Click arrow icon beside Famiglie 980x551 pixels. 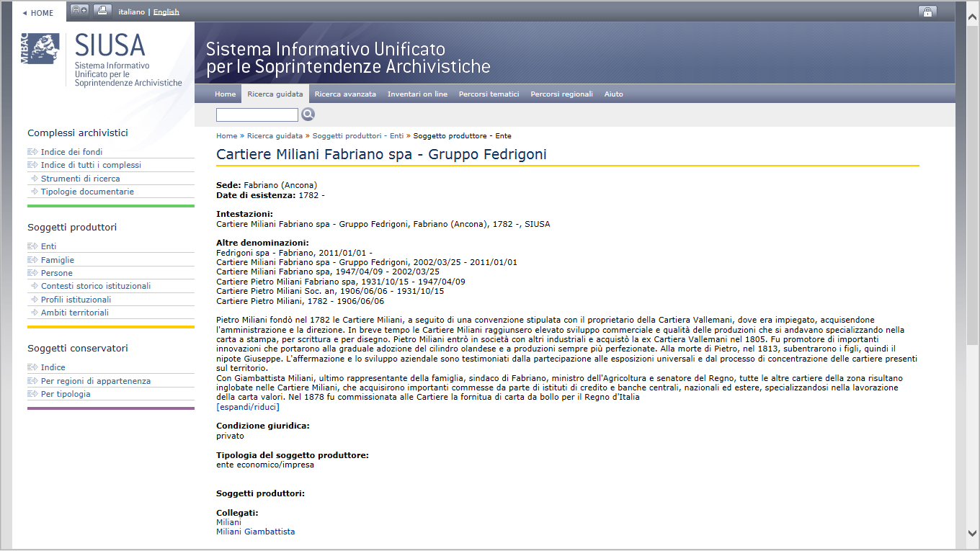coord(32,260)
